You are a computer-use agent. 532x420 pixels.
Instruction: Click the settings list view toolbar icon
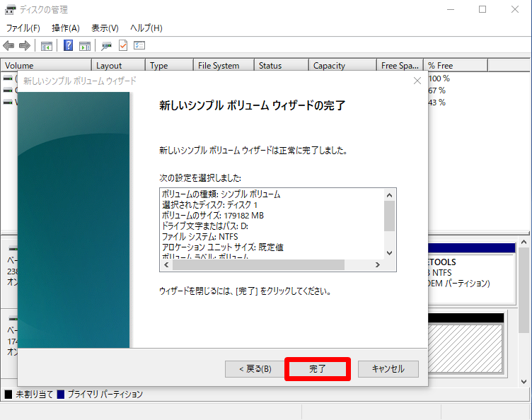[139, 45]
